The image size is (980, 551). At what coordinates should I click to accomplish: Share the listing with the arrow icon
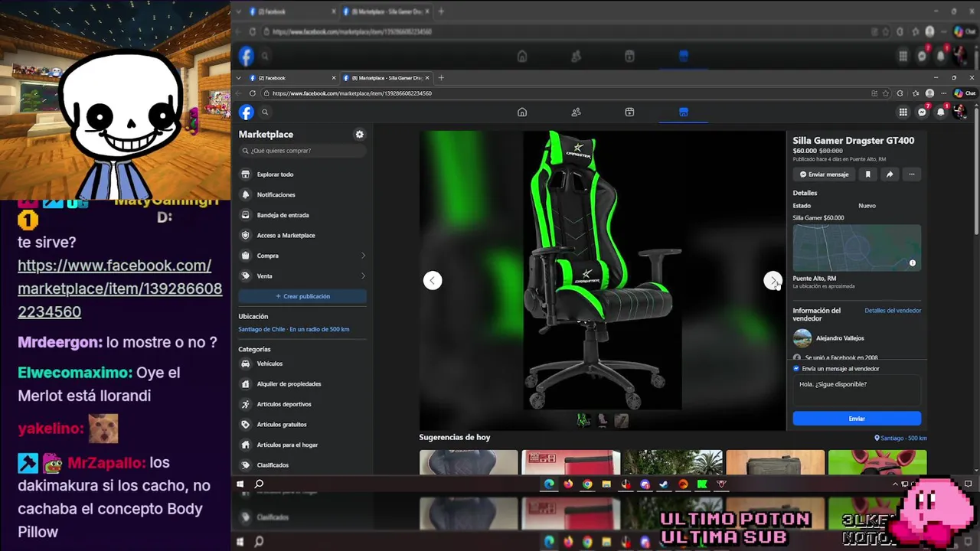pos(890,174)
